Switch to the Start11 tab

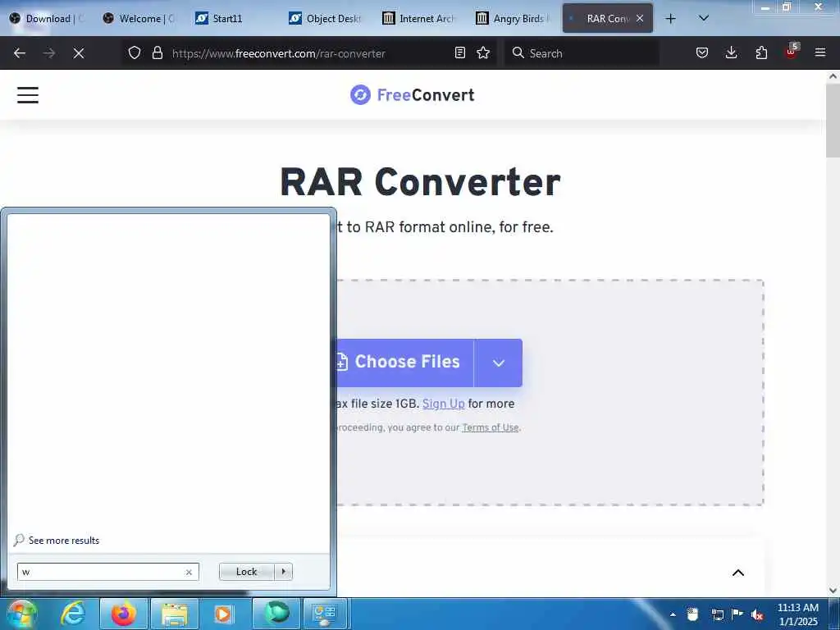[234, 19]
